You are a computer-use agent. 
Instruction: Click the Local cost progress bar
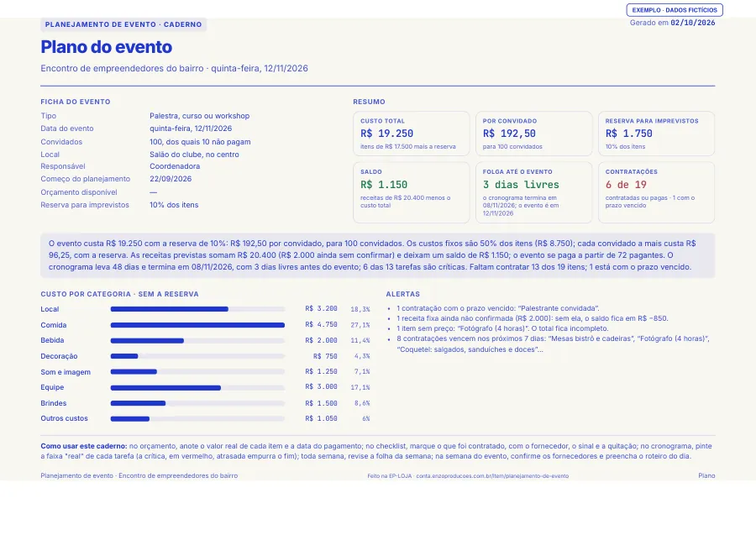pos(197,309)
